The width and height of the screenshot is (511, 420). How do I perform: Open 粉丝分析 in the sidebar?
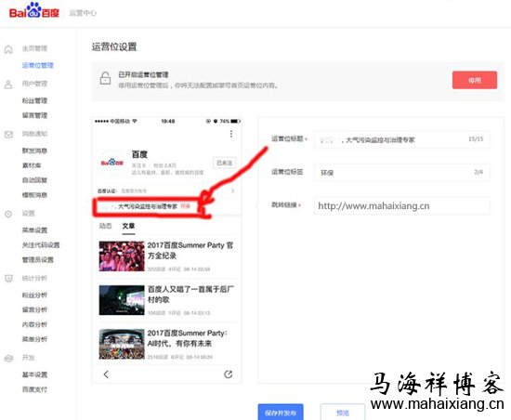[x=35, y=295]
